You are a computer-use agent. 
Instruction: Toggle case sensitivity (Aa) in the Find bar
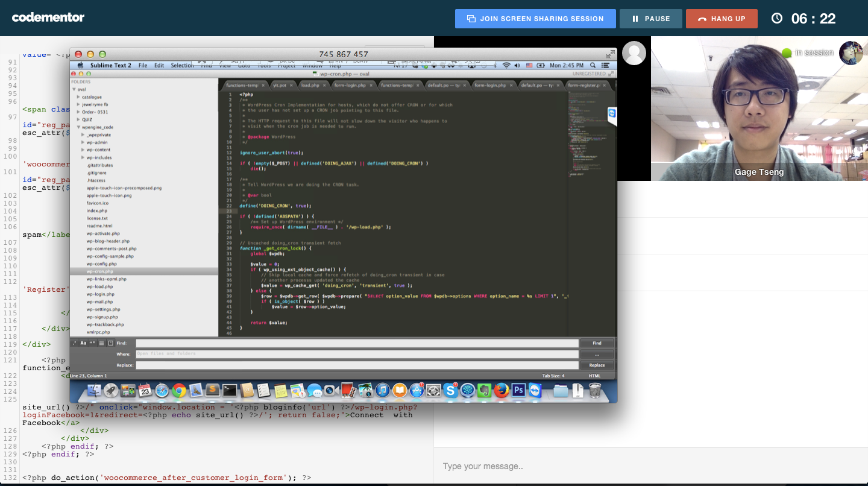coord(83,343)
